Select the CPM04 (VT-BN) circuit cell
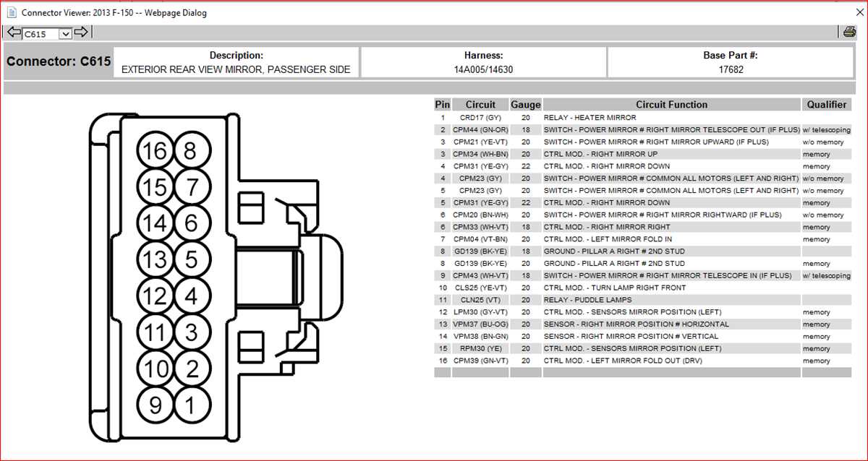Screen dimensions: 868x461 click(480, 239)
